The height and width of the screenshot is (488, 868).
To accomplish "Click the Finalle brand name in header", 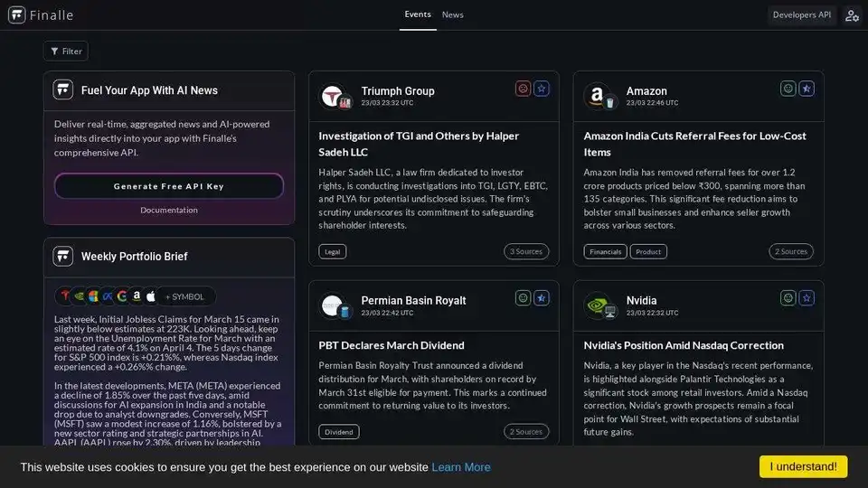I will coord(52,15).
